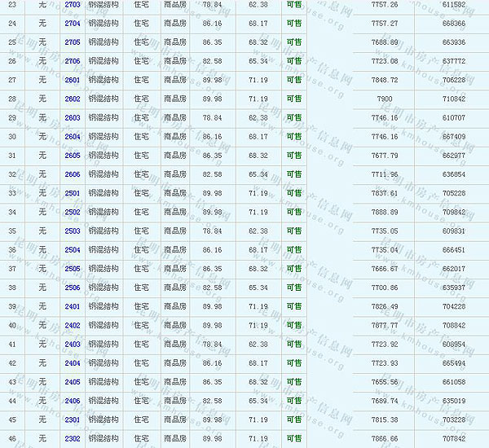The image size is (489, 448).
Task: Open unit 2406 details
Action: point(72,401)
